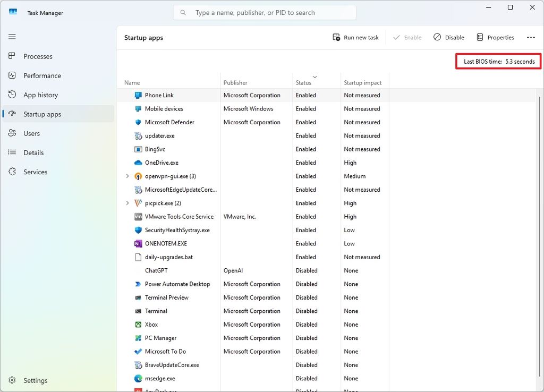Select the Terminal Preview row
544x392 pixels.
[x=253, y=297]
